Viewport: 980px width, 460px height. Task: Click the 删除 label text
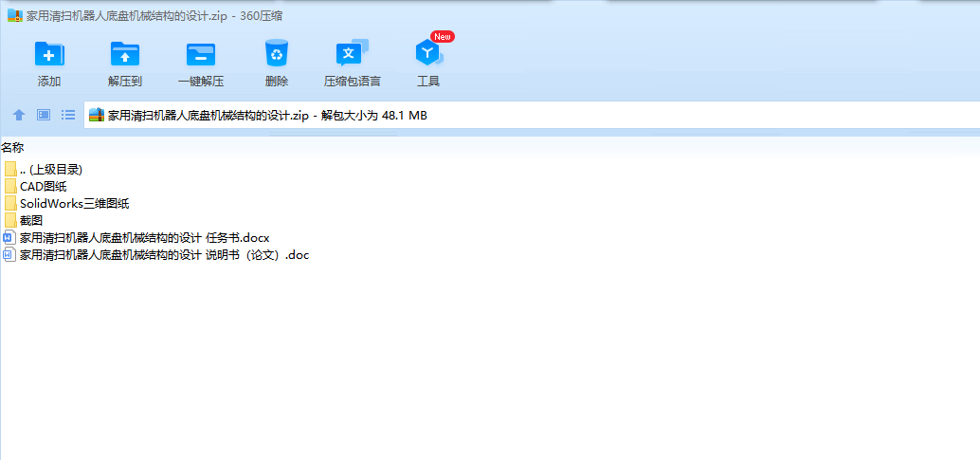276,82
